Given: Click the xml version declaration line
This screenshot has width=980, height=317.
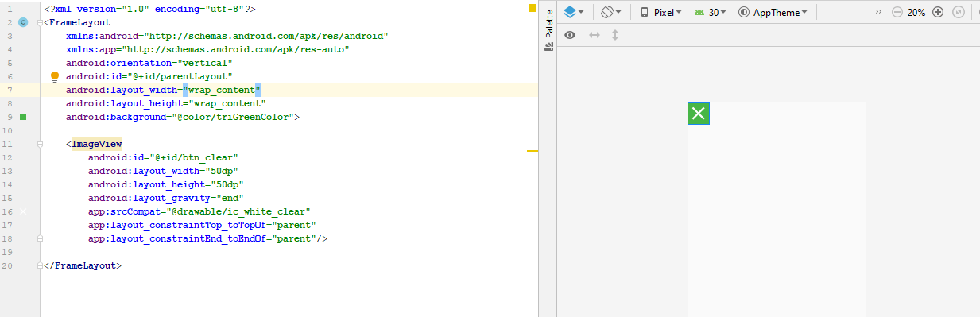Looking at the screenshot, I should tap(149, 9).
